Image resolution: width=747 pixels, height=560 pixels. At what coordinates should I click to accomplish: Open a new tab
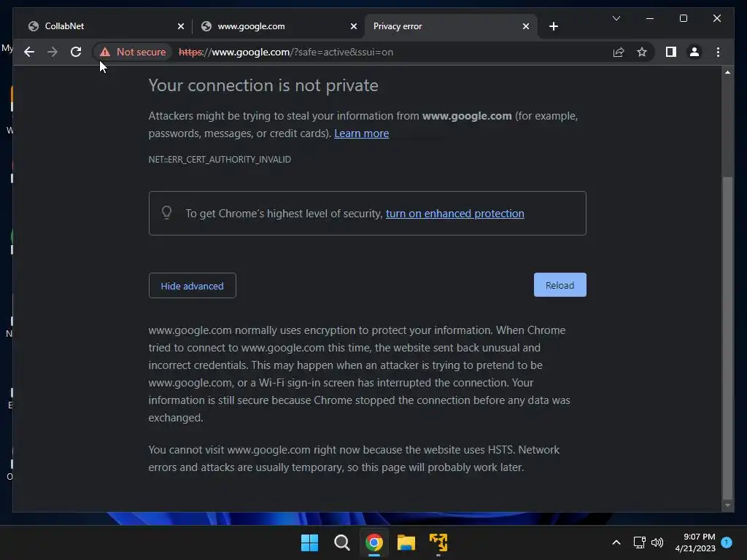click(553, 26)
